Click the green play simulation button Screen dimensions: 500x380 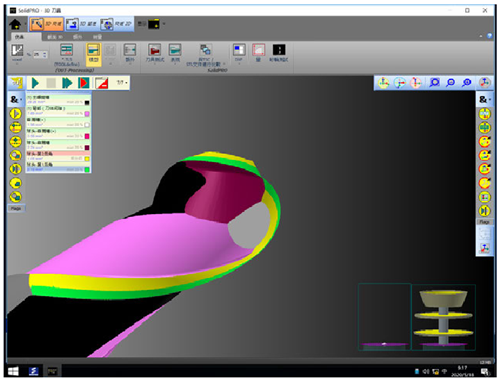point(35,83)
